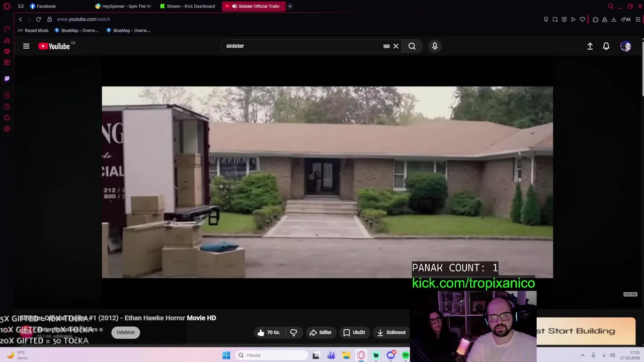Reload the current YouTube page
644x362 pixels.
pos(38,19)
